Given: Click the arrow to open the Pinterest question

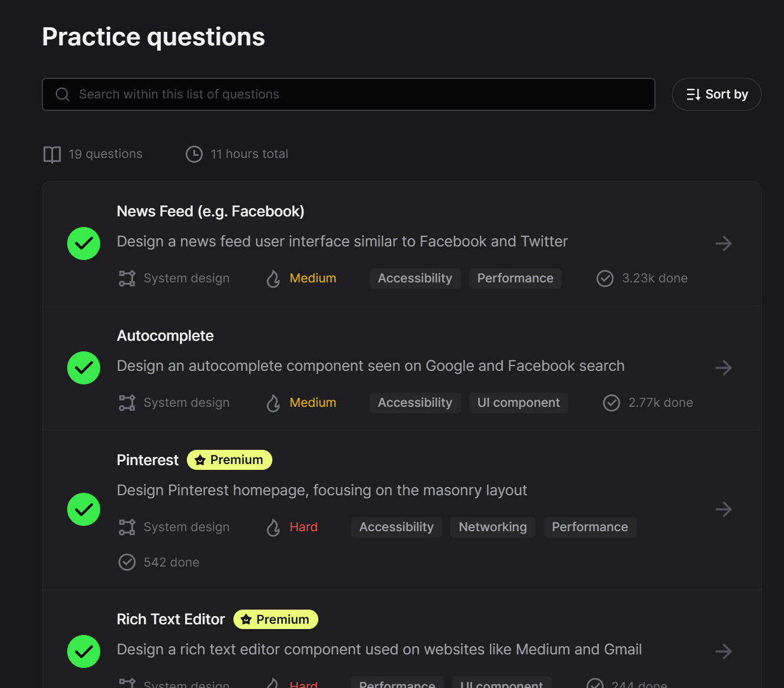Looking at the screenshot, I should (723, 509).
